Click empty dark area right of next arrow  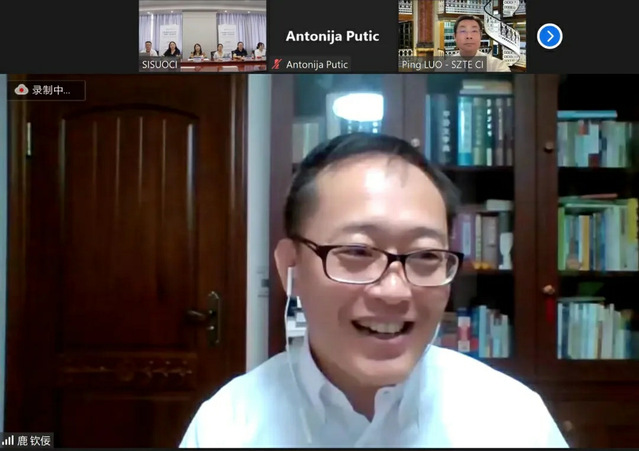click(600, 36)
